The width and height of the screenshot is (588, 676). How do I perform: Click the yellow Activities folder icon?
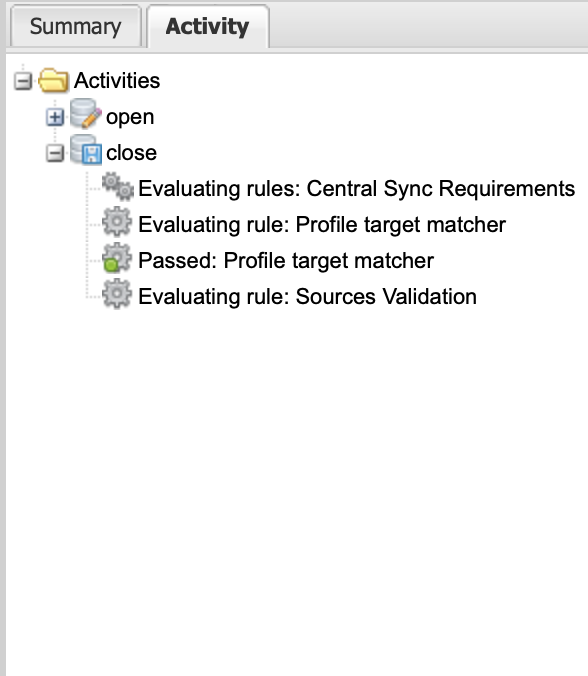tap(53, 80)
